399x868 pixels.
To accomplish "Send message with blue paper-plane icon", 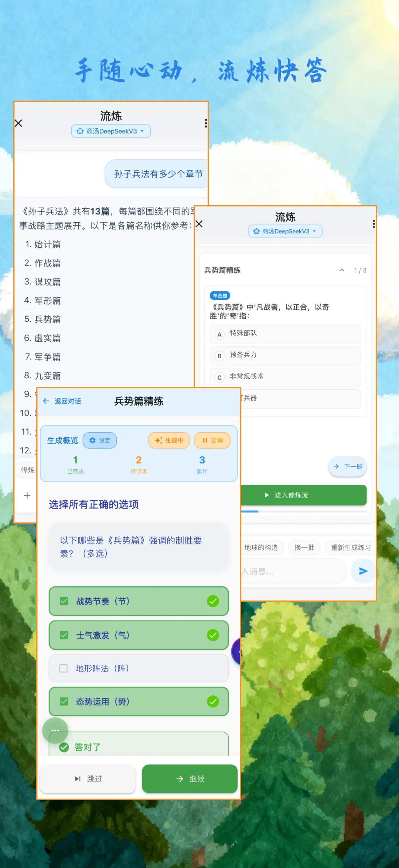I will tap(363, 571).
